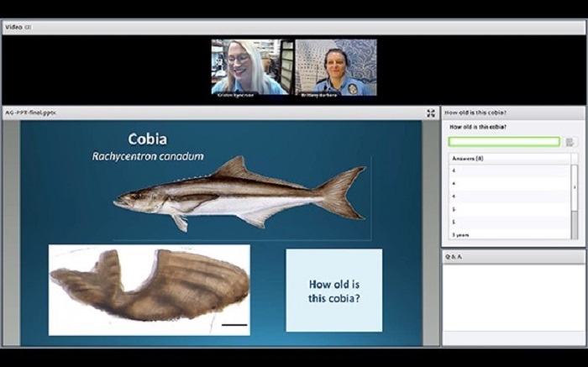Click the poll answer input field

[503, 142]
